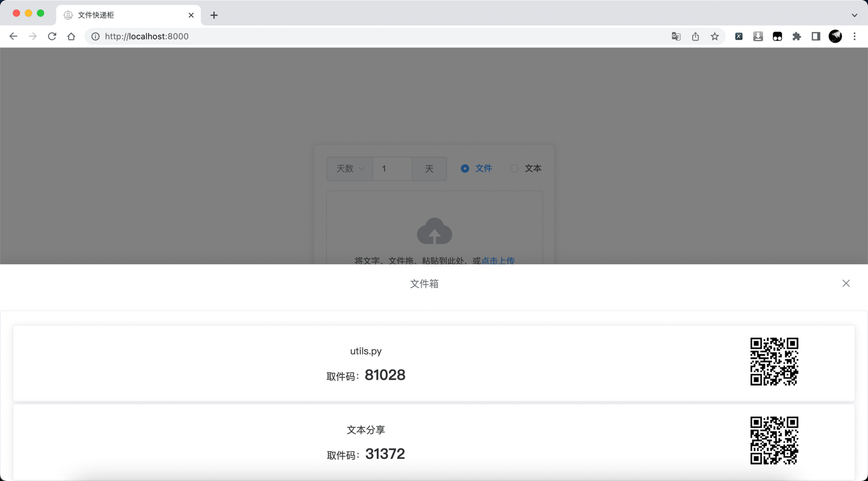
Task: Click the share/export icon in address bar
Action: (695, 36)
